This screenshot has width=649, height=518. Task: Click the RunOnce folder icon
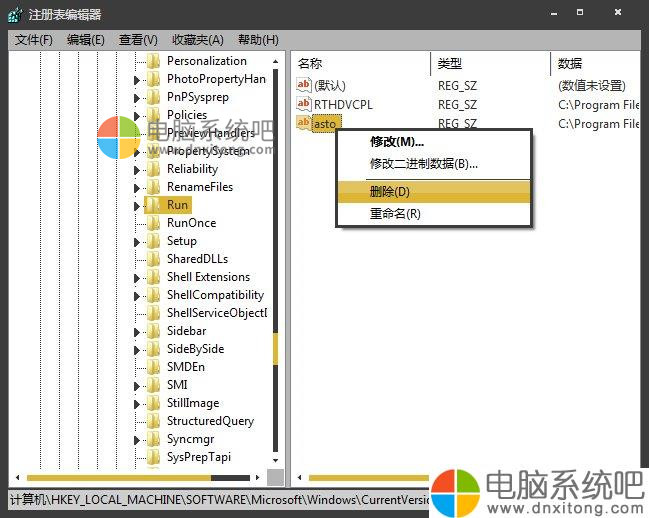click(x=154, y=223)
